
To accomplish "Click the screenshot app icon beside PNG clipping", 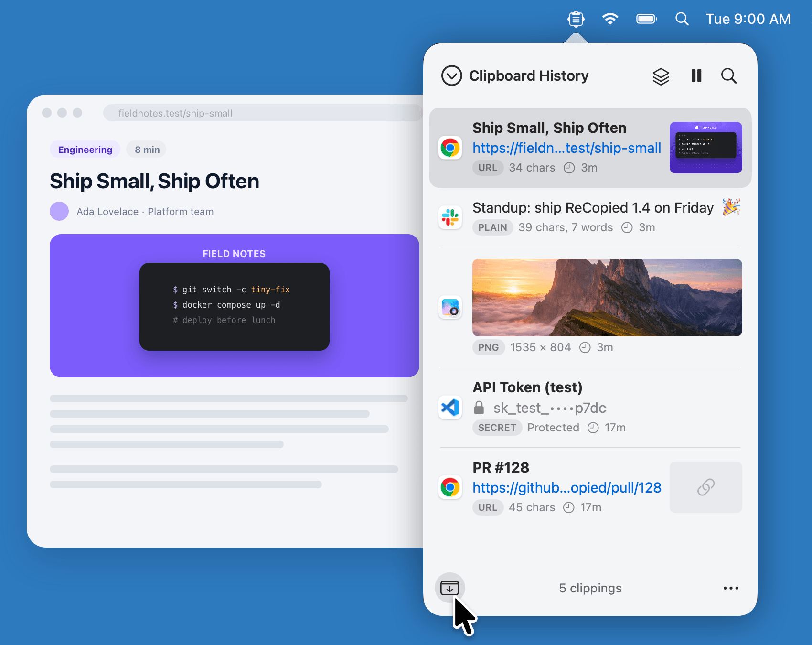I will point(450,307).
